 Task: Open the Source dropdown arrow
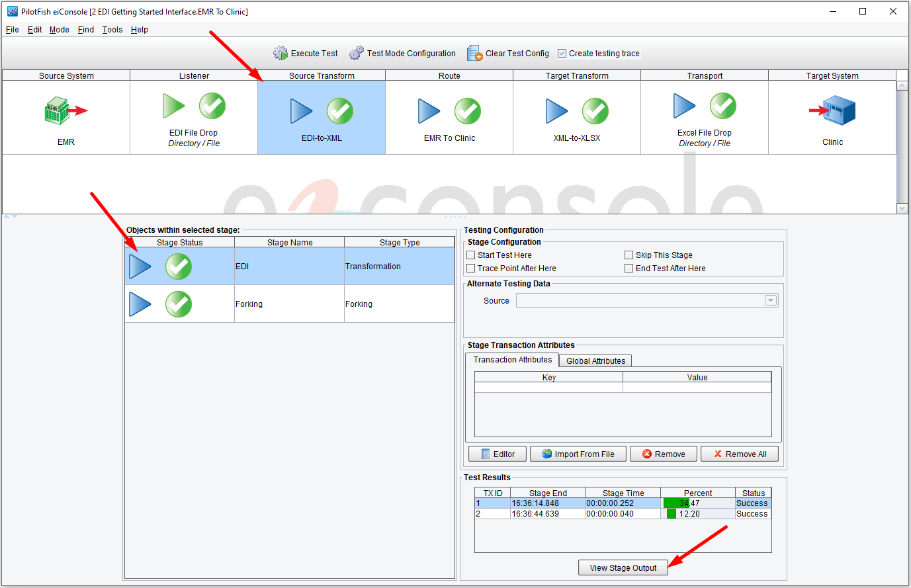coord(771,301)
